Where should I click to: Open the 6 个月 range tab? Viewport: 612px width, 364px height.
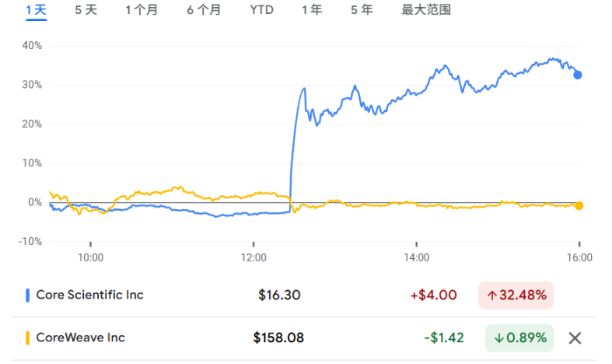click(204, 10)
